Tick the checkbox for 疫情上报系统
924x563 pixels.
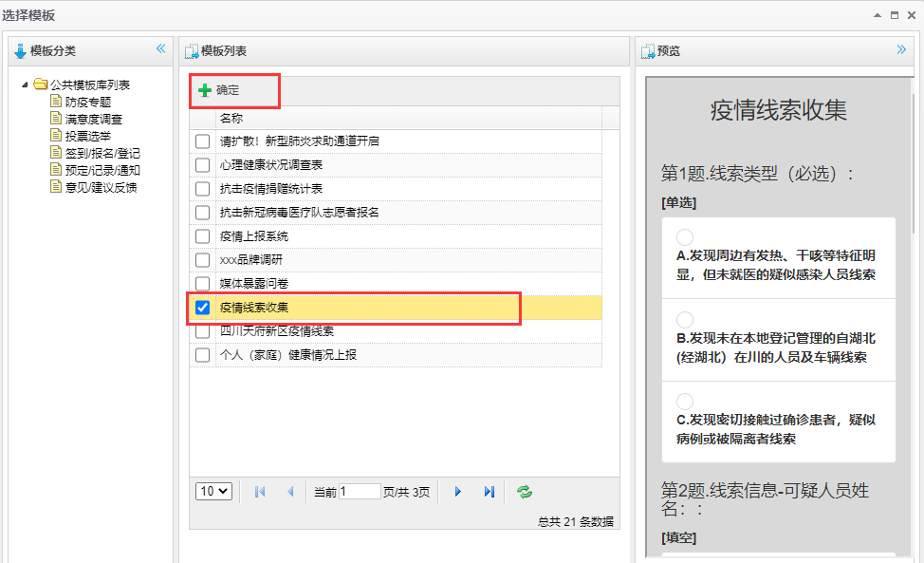(x=202, y=236)
